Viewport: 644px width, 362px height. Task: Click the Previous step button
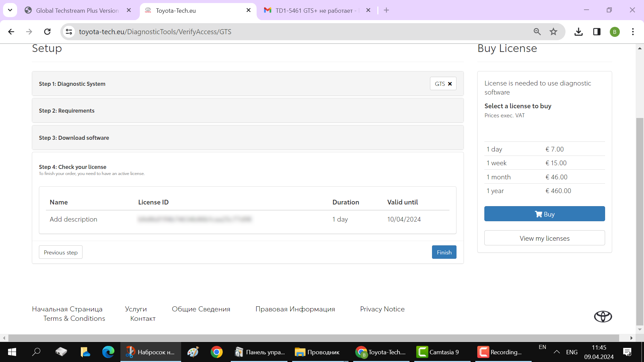61,252
